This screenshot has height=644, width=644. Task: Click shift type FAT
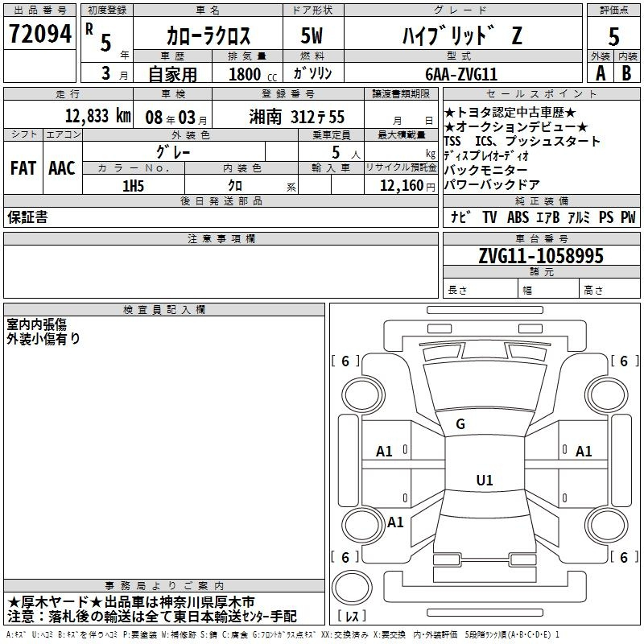[23, 168]
